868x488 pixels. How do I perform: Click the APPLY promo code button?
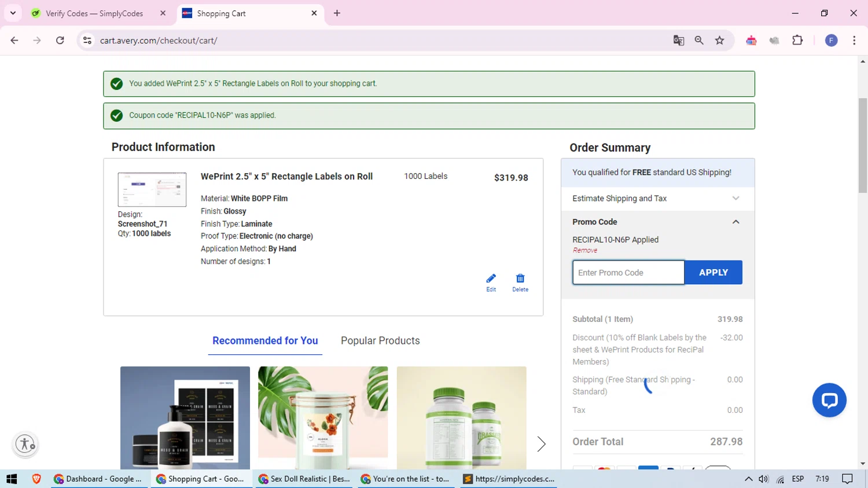pyautogui.click(x=713, y=273)
